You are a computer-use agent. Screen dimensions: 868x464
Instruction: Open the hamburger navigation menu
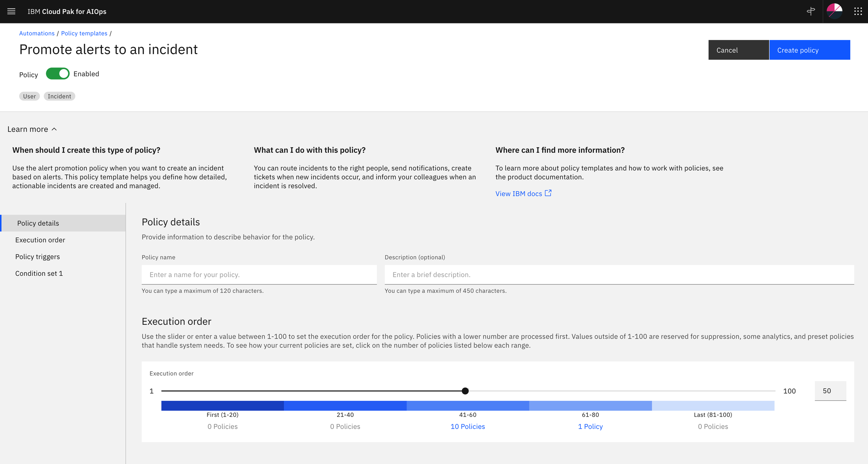point(11,11)
